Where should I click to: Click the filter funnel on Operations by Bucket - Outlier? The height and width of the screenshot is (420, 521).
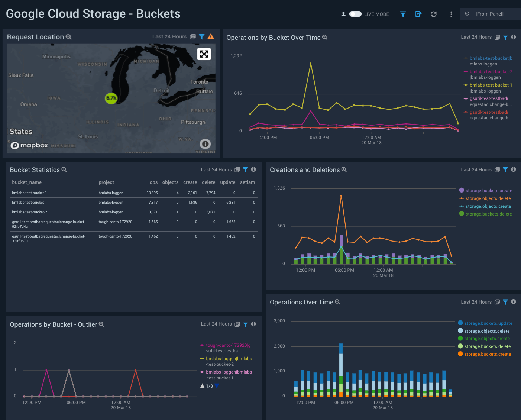click(x=245, y=324)
